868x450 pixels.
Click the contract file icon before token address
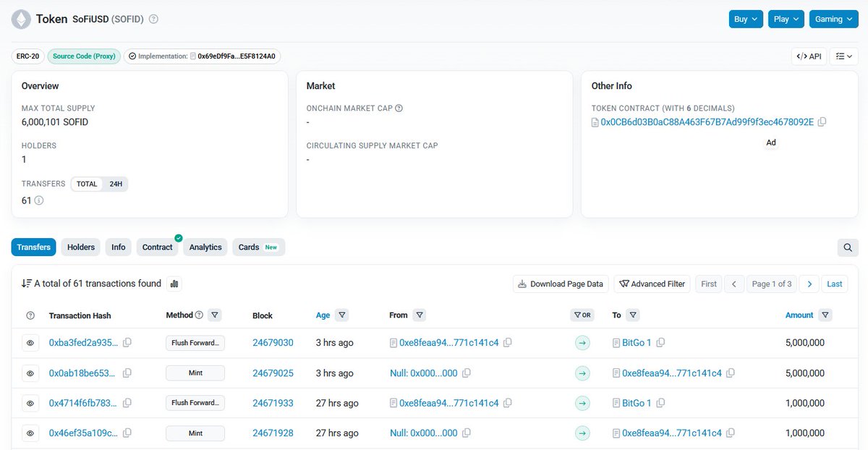[595, 122]
